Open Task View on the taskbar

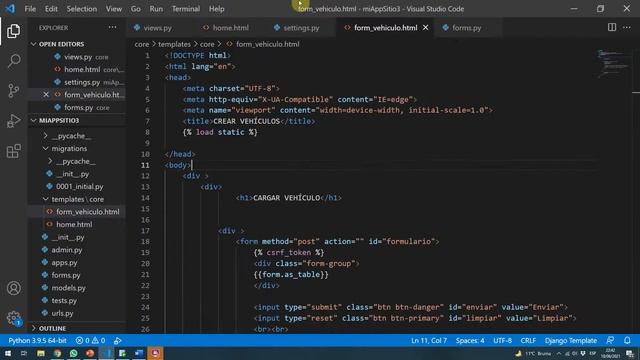point(24,353)
